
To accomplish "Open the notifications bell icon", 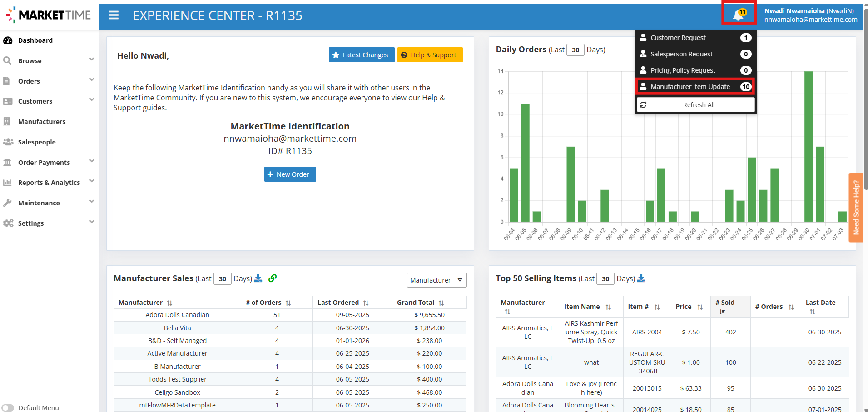I will (x=739, y=14).
